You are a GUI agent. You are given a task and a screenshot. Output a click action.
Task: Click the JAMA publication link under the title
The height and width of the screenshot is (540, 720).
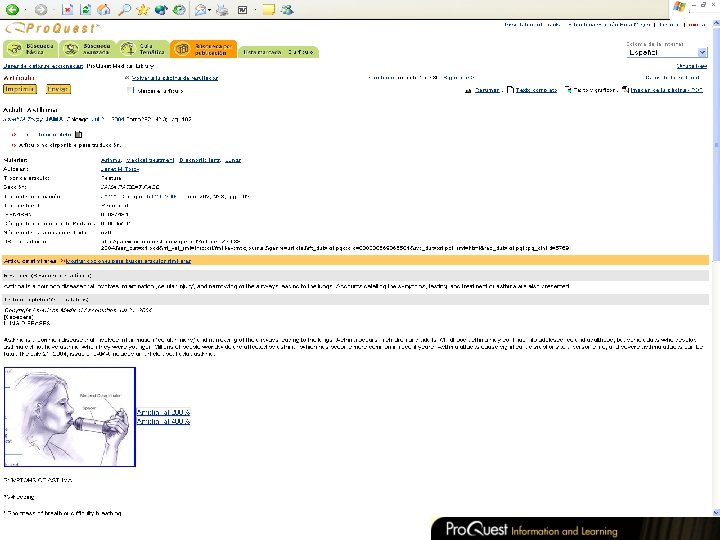(x=54, y=119)
